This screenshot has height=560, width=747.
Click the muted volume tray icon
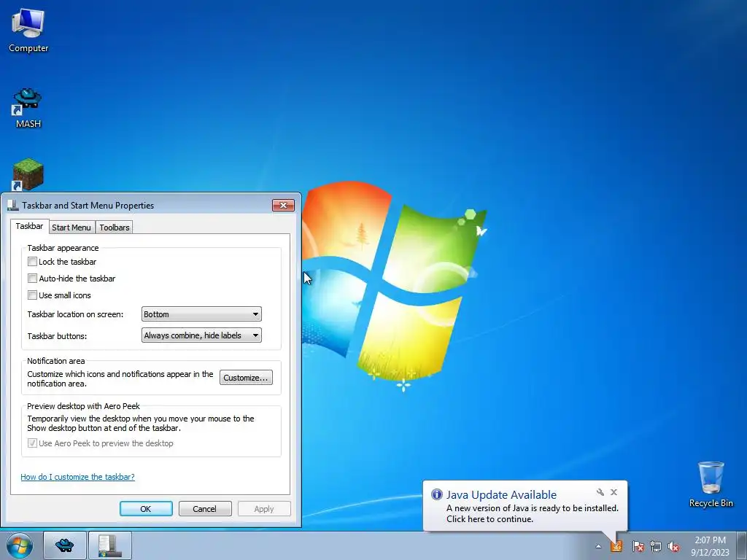673,546
